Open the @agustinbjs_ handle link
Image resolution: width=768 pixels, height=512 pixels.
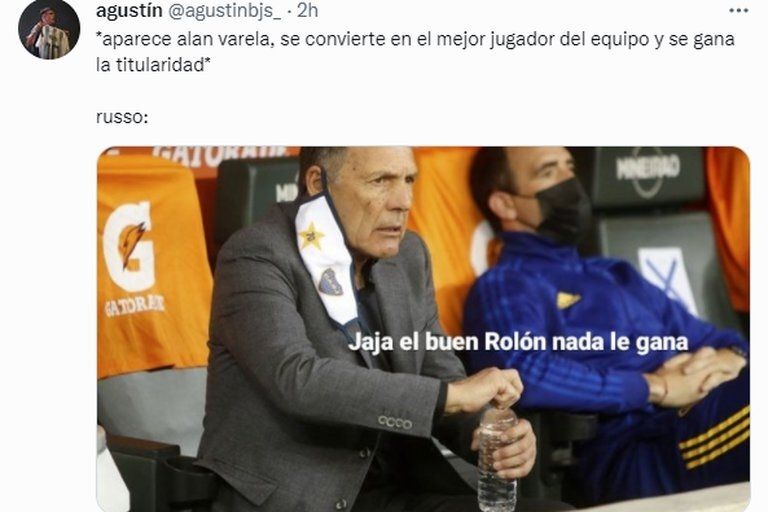click(x=225, y=11)
